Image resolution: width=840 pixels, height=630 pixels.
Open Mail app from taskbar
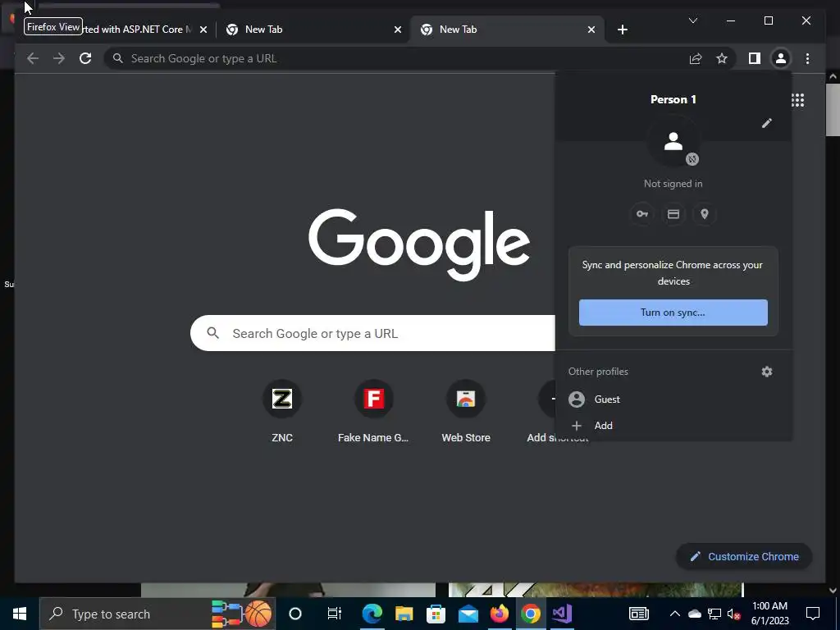(x=468, y=614)
